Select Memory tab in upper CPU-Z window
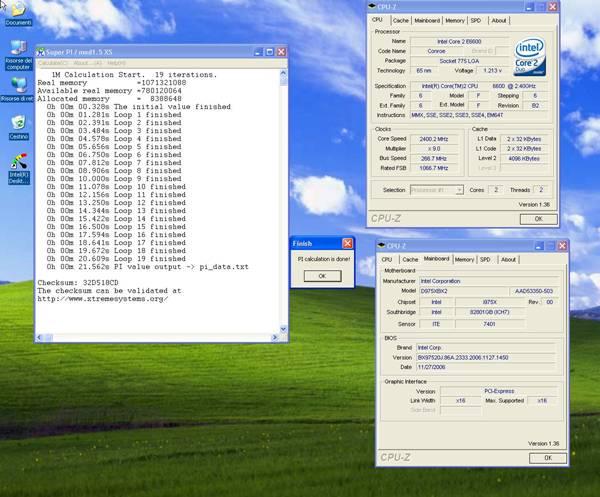Screen dimensions: 600x497 coord(454,20)
